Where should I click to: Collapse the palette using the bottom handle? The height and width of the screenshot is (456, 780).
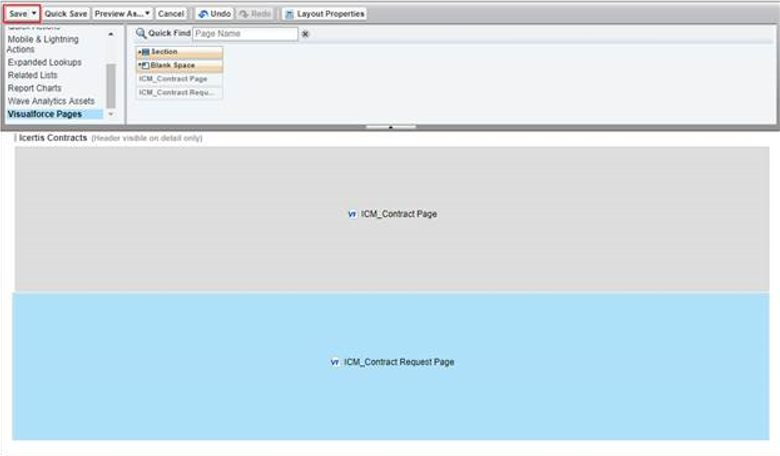[x=389, y=127]
